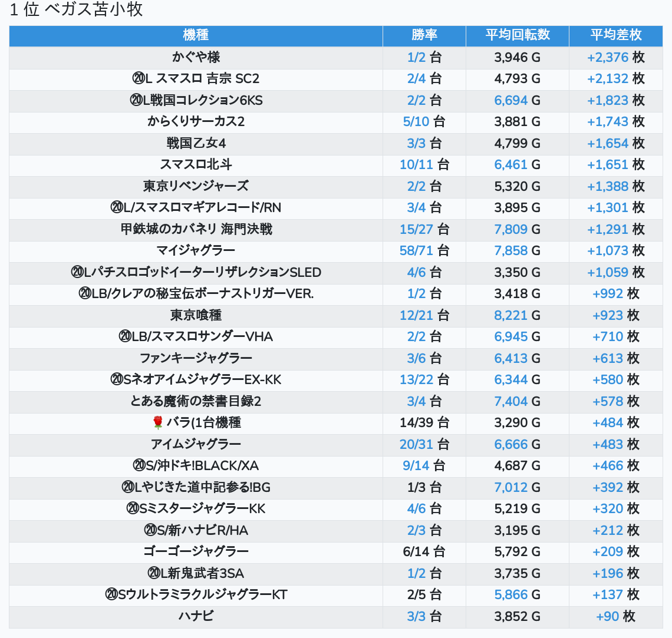Click the ハナビ machine name in last row
This screenshot has height=638, width=672.
point(196,616)
